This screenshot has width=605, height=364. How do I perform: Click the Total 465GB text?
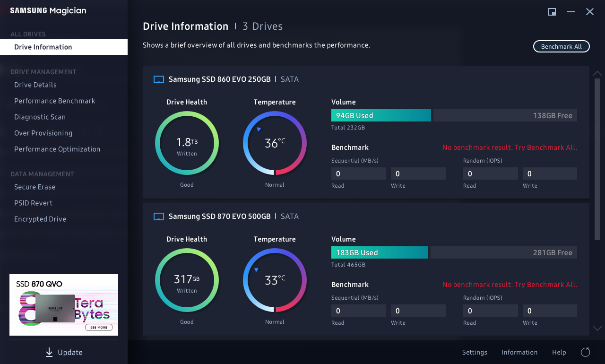point(348,265)
